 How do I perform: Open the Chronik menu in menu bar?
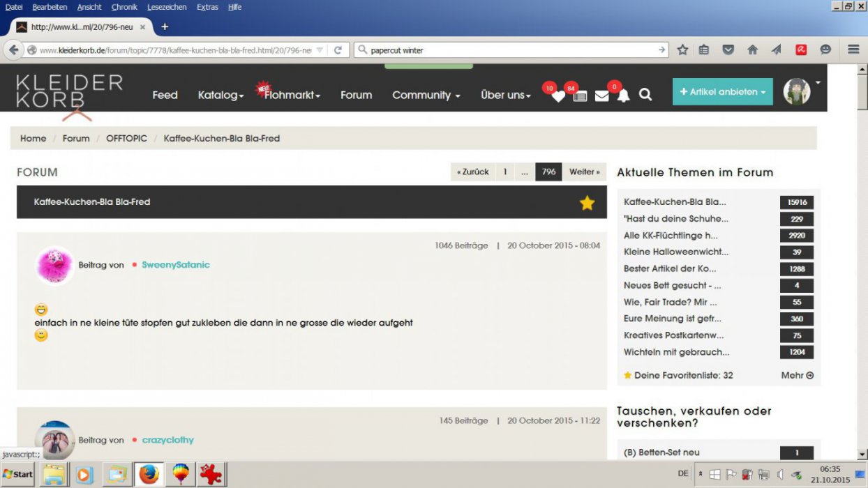(x=124, y=7)
